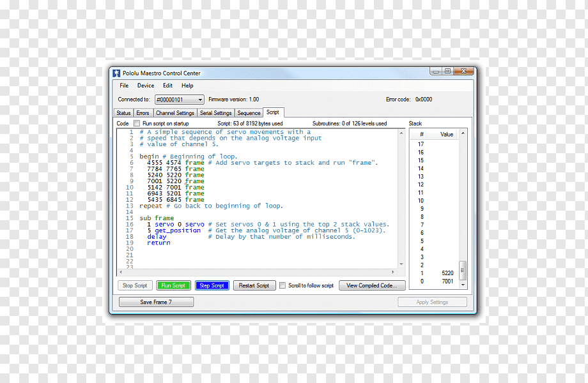This screenshot has height=383, width=588.
Task: Toggle Scroll to follow script checkbox
Action: [282, 285]
